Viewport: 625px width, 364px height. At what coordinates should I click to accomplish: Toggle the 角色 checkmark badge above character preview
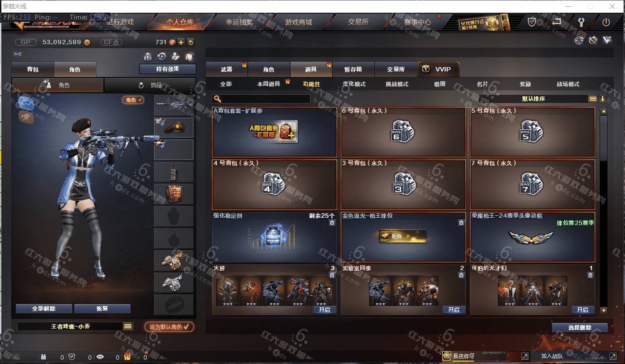[133, 100]
